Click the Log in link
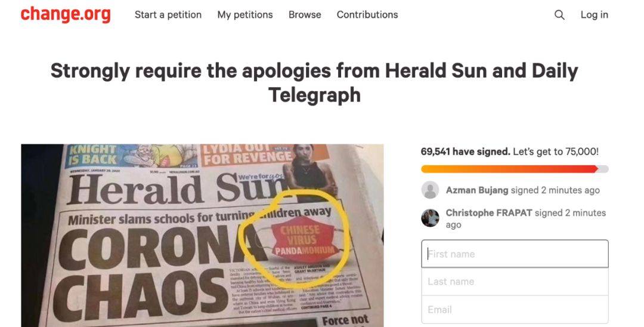 595,15
